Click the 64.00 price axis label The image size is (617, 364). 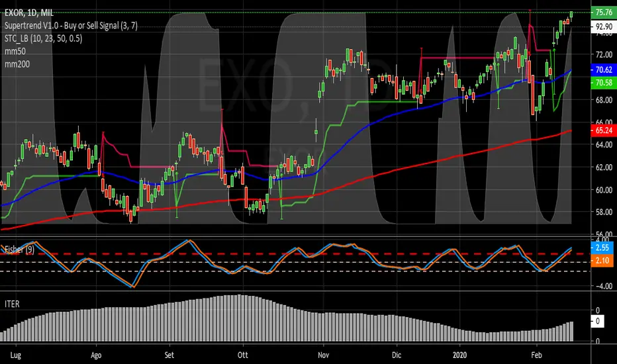[x=604, y=145]
